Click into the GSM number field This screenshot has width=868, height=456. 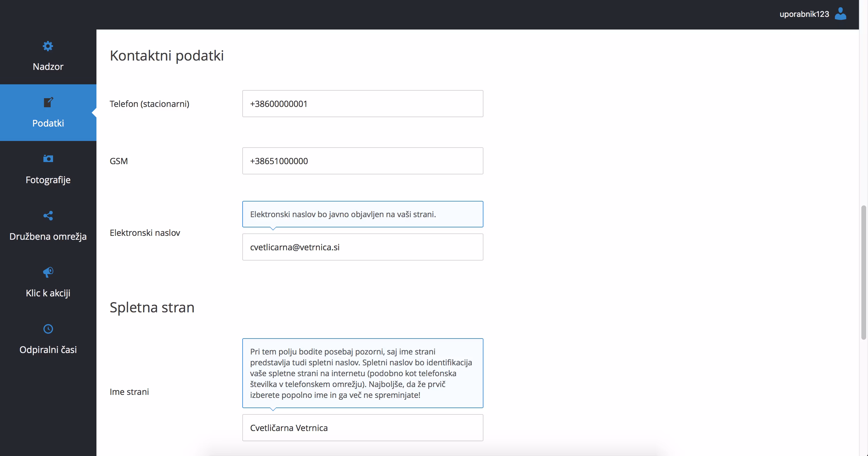click(363, 161)
